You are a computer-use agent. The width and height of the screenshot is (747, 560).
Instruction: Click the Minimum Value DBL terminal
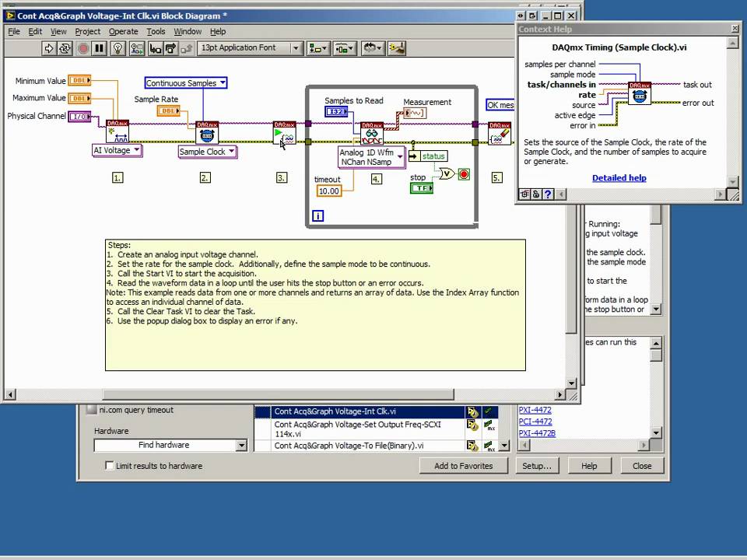[x=79, y=80]
